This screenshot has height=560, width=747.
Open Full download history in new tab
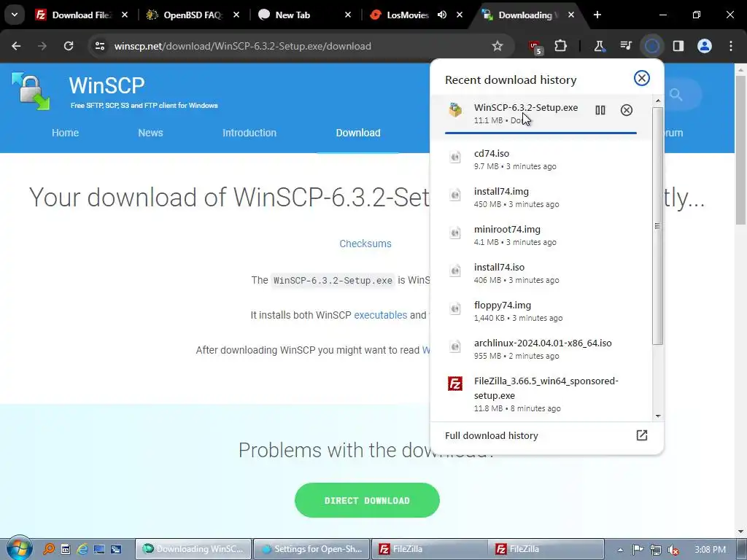(642, 435)
